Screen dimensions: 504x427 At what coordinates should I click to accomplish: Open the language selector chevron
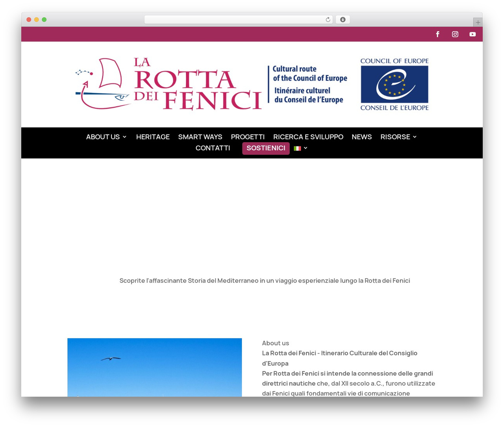coord(306,148)
